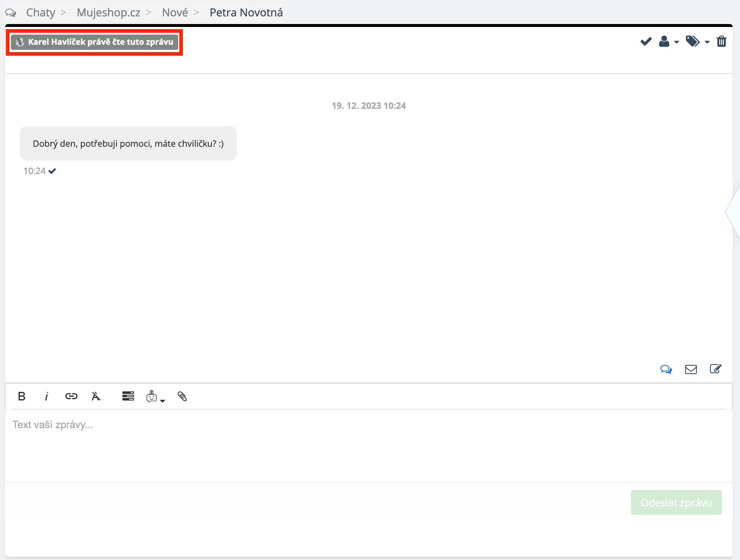Navigate to Nové breadcrumb item
The height and width of the screenshot is (560, 740).
click(175, 13)
